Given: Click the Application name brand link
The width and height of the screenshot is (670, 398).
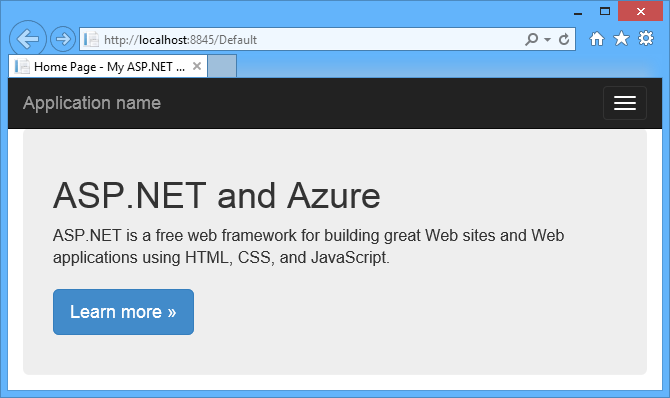Looking at the screenshot, I should pyautogui.click(x=92, y=103).
